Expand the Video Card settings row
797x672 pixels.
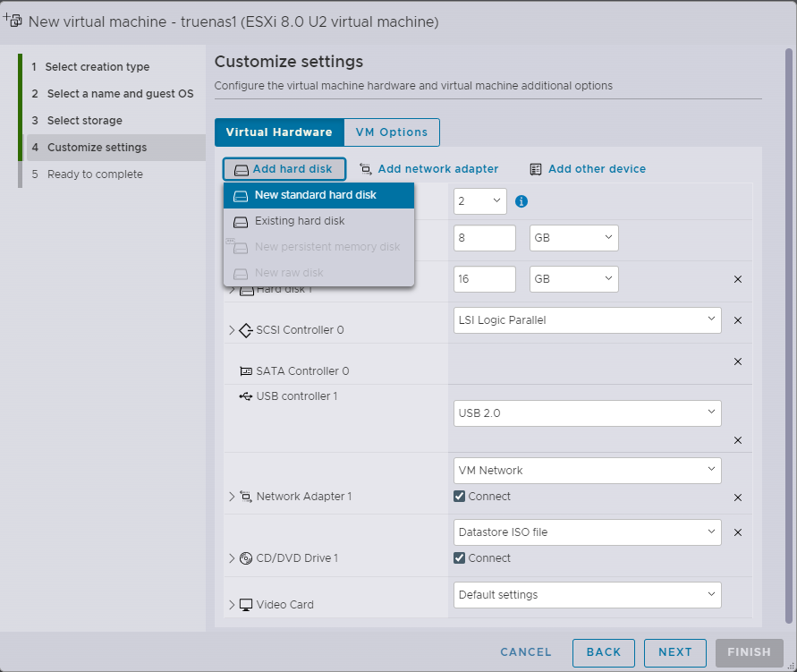pos(233,605)
